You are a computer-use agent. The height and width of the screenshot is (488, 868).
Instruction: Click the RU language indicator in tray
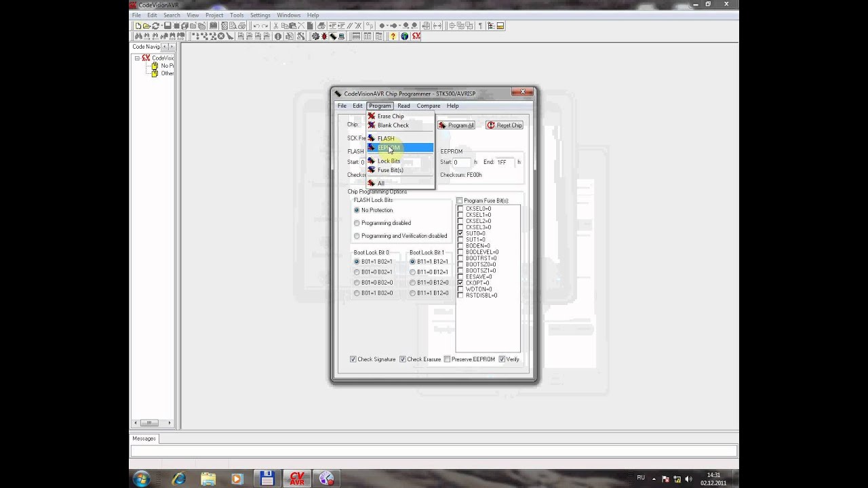click(641, 478)
